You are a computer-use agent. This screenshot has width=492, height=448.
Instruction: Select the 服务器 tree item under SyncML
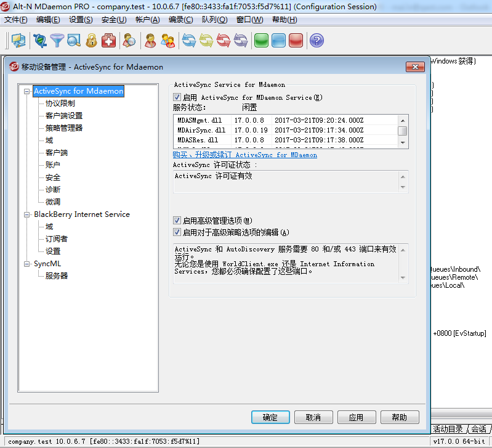point(57,276)
